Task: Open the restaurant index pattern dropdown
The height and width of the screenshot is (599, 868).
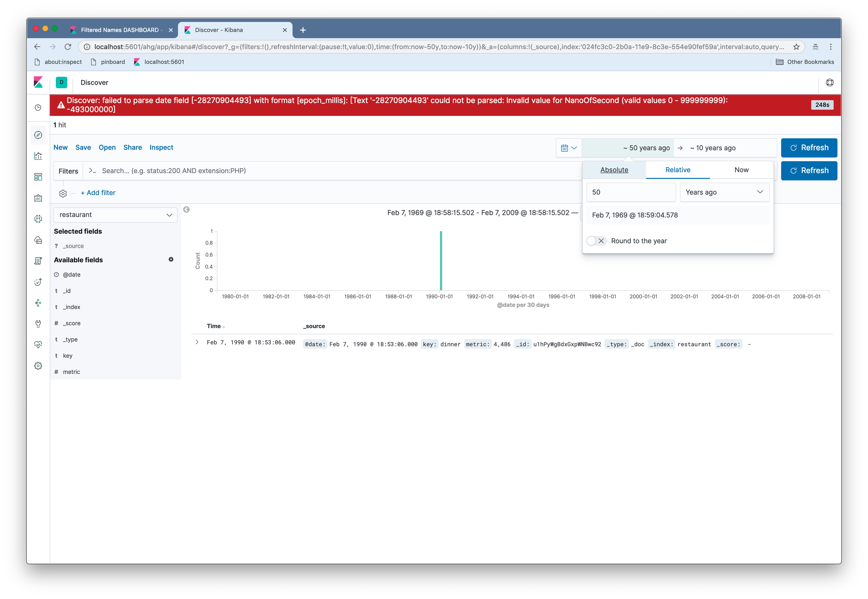Action: pyautogui.click(x=115, y=215)
